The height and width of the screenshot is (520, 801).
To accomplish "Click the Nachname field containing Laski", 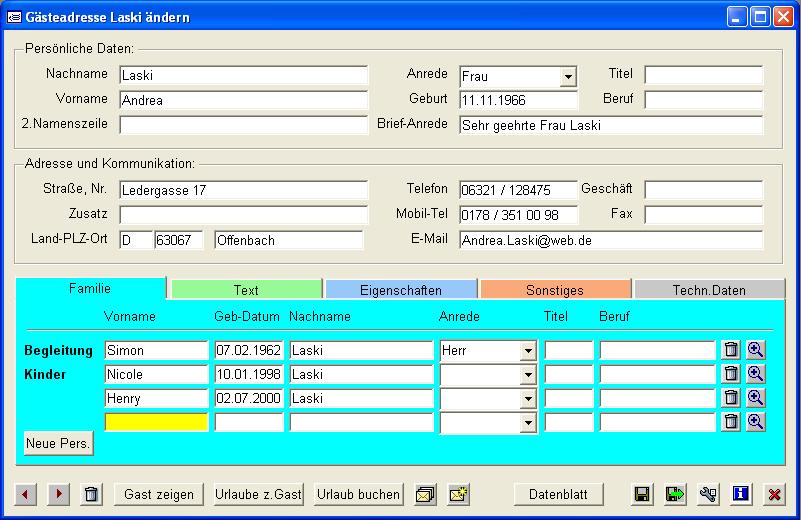I will tap(244, 75).
